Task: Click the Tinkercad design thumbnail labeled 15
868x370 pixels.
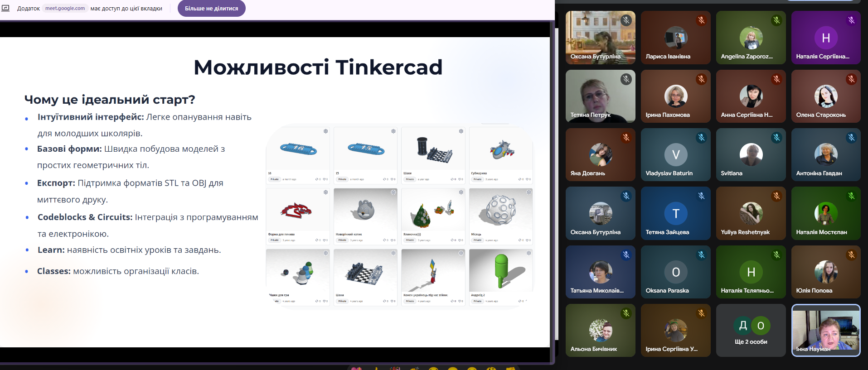Action: [x=365, y=149]
